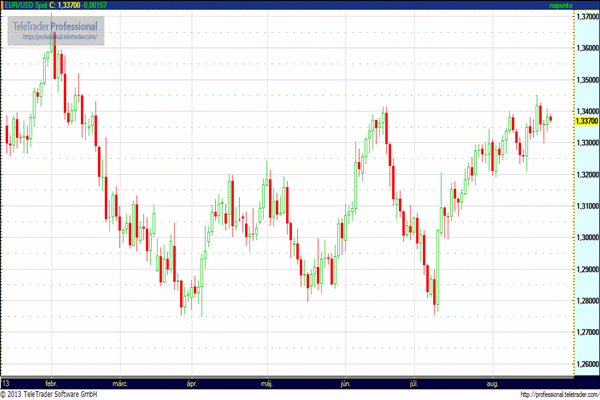Open the professional.telertrader.com link under the logo
This screenshot has height=400, width=600.
pyautogui.click(x=60, y=37)
